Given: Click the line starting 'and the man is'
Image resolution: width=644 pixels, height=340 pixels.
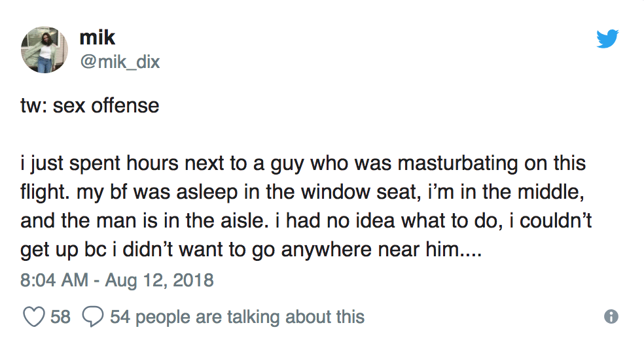Looking at the screenshot, I should pyautogui.click(x=306, y=220).
